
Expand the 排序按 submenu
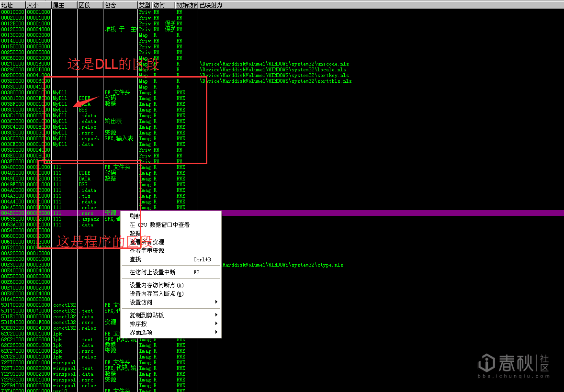[171, 324]
